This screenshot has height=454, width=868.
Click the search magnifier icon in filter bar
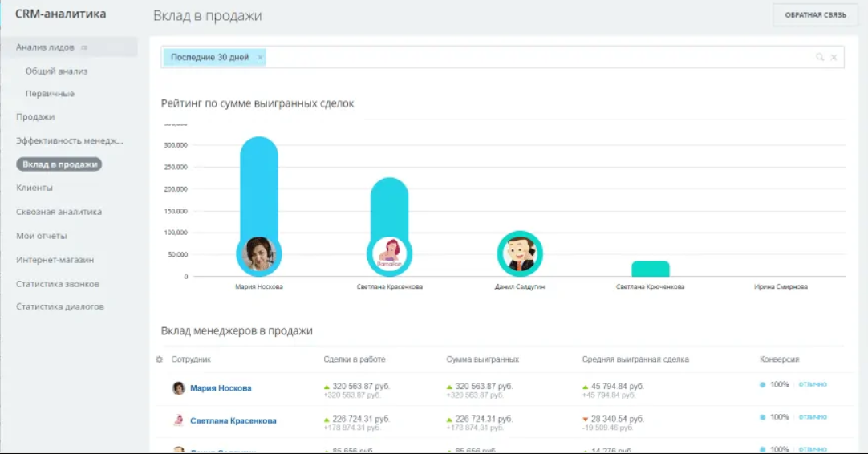[x=819, y=58]
